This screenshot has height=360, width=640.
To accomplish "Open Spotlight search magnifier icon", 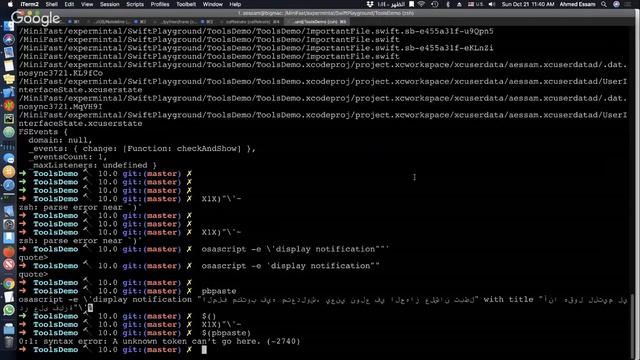I will 604,4.
